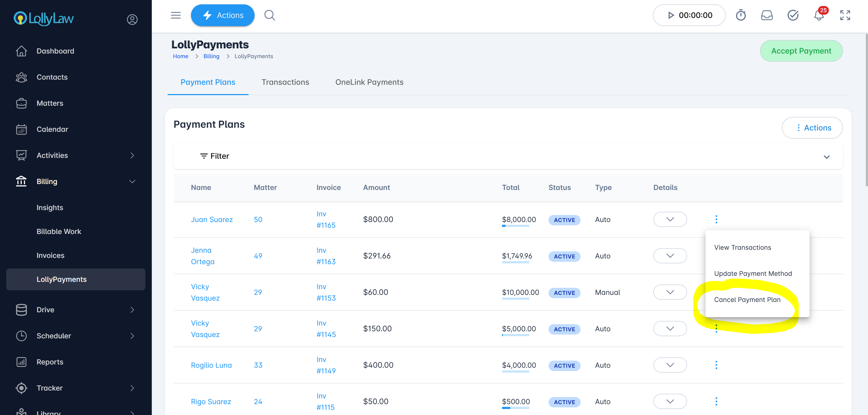868x415 pixels.
Task: Open row menu for Rigo Suarez plan
Action: [x=716, y=401]
